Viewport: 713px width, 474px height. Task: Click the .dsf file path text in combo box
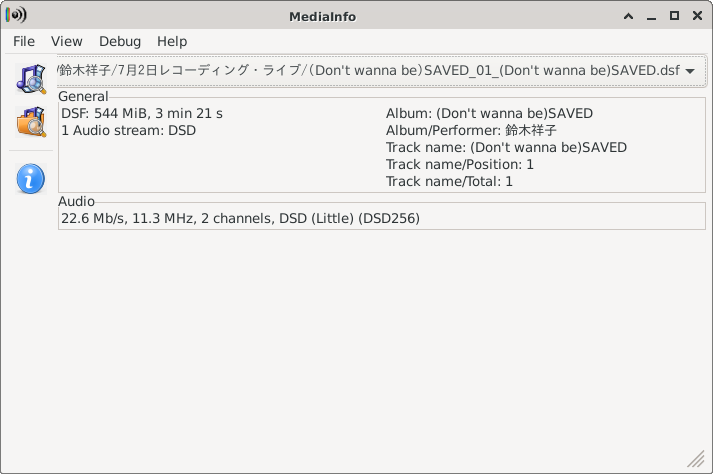[368, 71]
